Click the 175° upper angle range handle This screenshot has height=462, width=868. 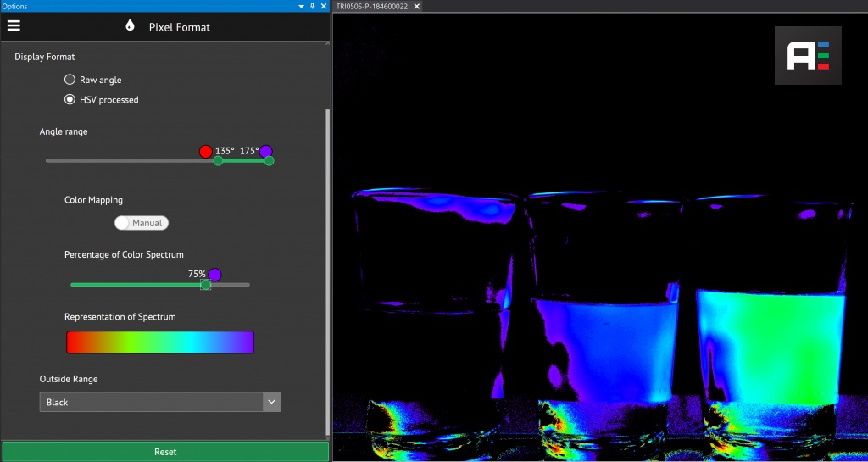tap(269, 161)
